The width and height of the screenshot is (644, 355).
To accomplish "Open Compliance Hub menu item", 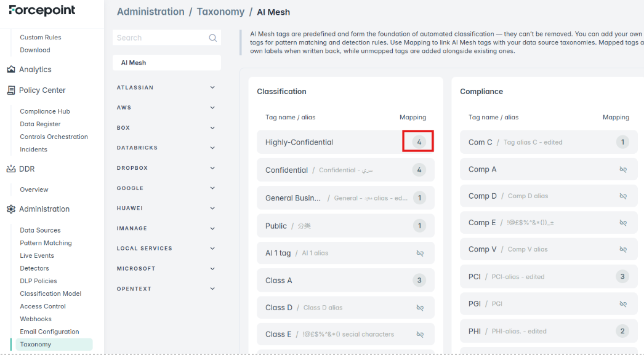I will tap(45, 111).
